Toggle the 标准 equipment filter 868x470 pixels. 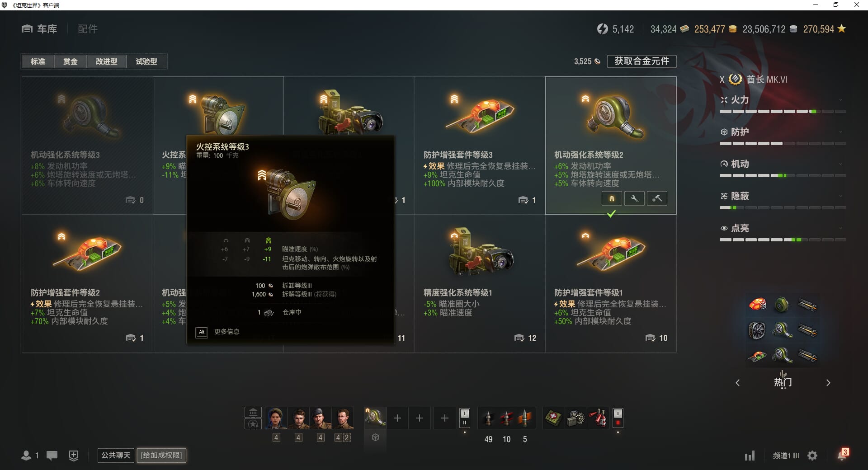pos(38,61)
